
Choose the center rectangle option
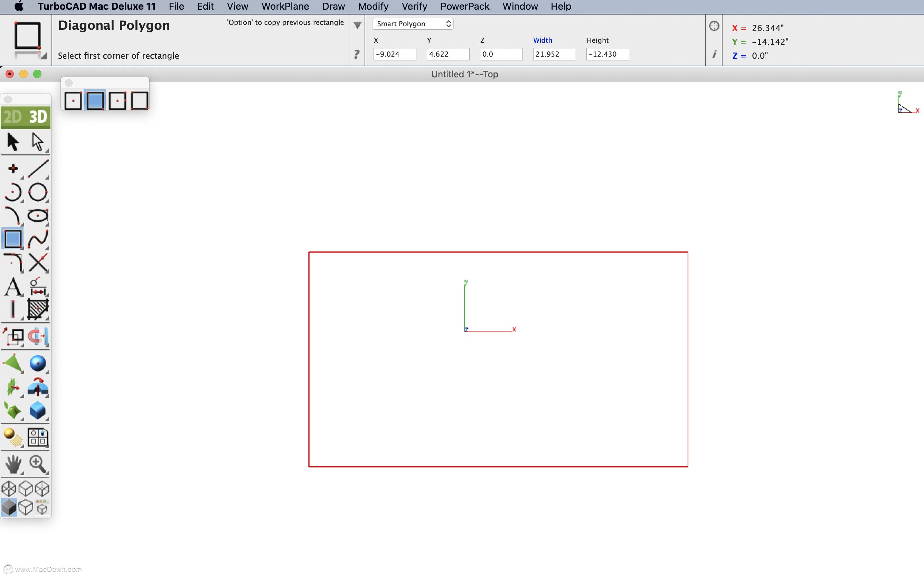73,101
